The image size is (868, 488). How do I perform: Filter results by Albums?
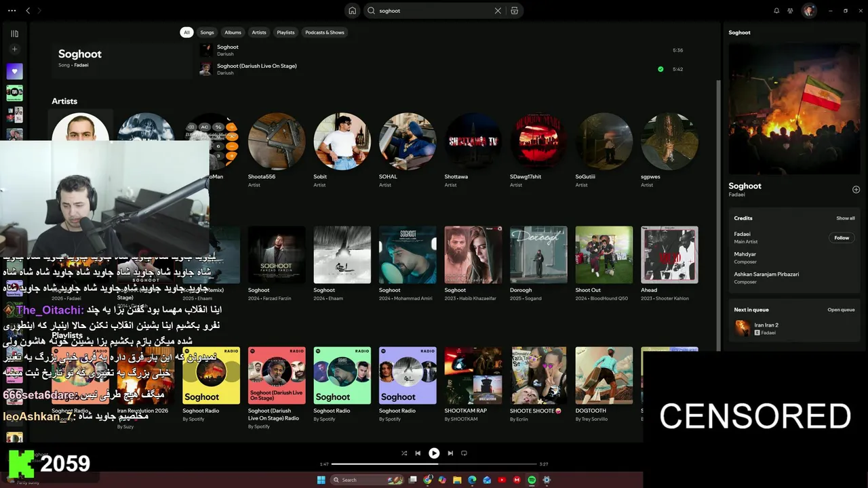pos(233,33)
